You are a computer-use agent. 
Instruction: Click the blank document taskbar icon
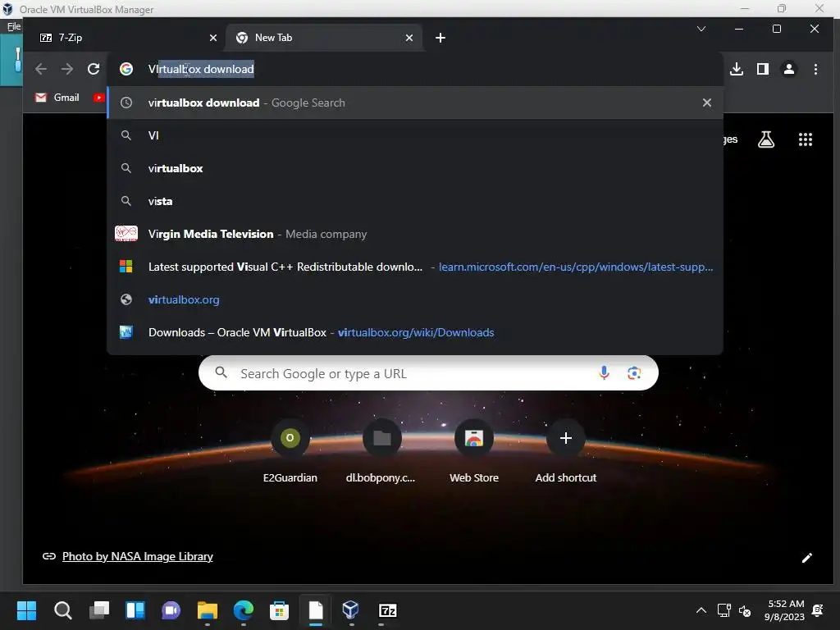[316, 610]
